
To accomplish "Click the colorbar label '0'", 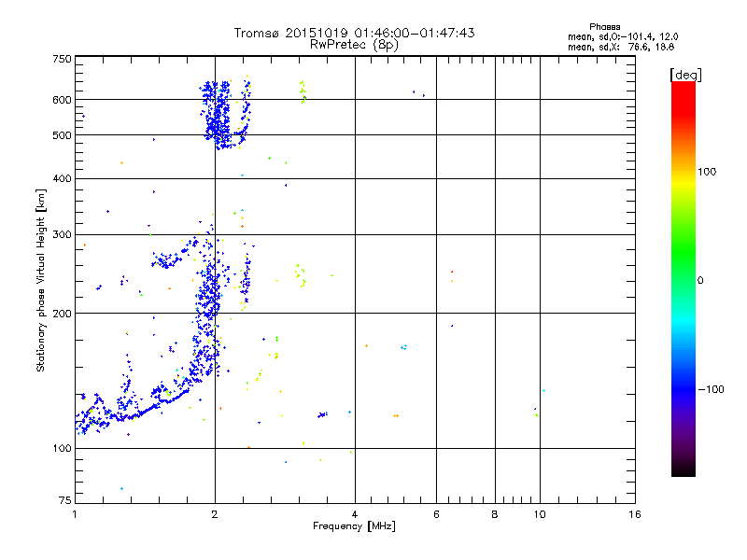I will click(x=700, y=281).
